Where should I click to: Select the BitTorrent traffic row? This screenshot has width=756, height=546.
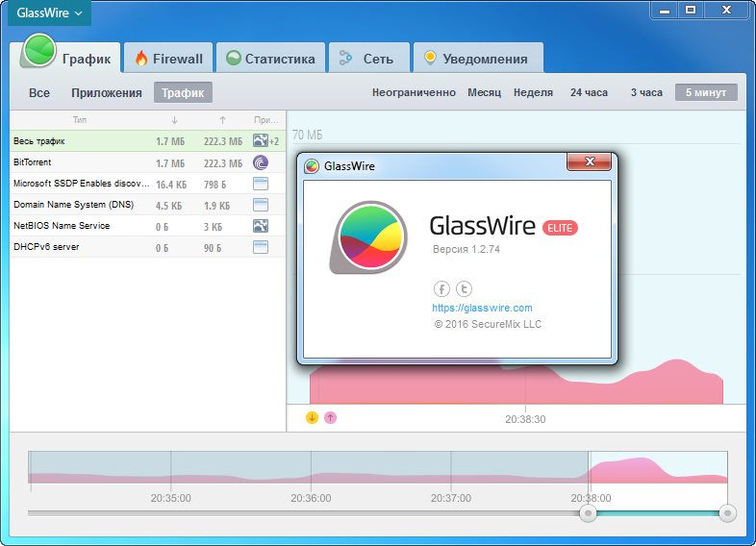(x=147, y=162)
